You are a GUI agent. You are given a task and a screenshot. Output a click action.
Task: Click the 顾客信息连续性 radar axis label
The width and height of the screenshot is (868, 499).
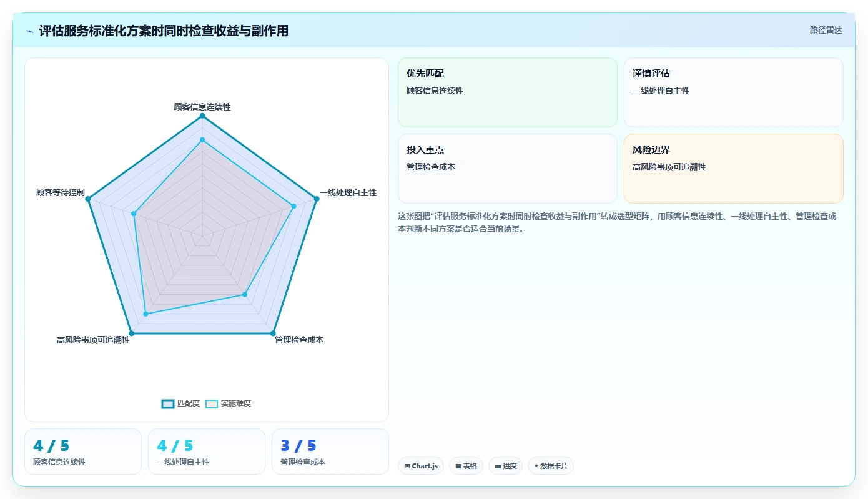[x=202, y=107]
